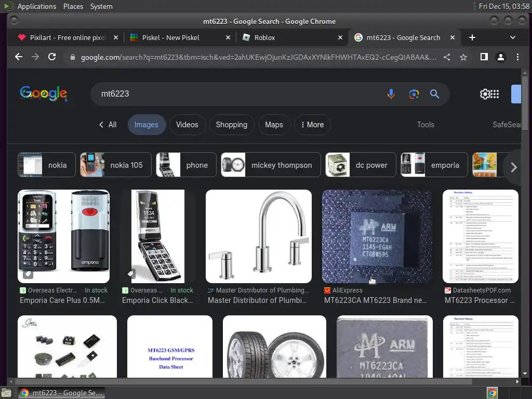The width and height of the screenshot is (532, 399).
Task: Click the mt6223 search box
Action: pos(237,94)
